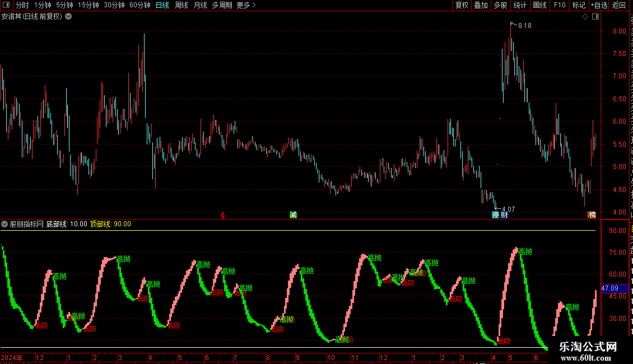The width and height of the screenshot is (633, 364).
Task: Click the 2024年 date axis label
Action: click(12, 357)
